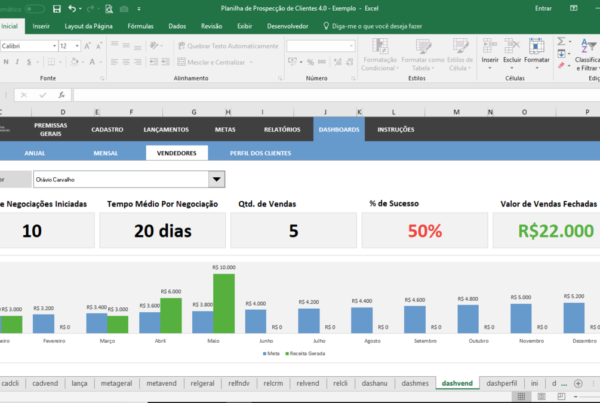Click the increase indent icon
The image size is (600, 403).
[x=165, y=62]
